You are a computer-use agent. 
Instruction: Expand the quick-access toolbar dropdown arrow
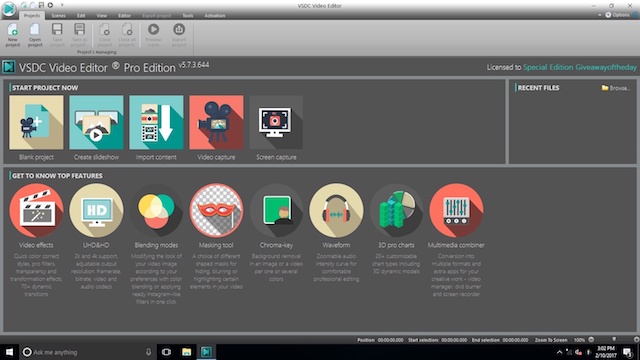(62, 5)
